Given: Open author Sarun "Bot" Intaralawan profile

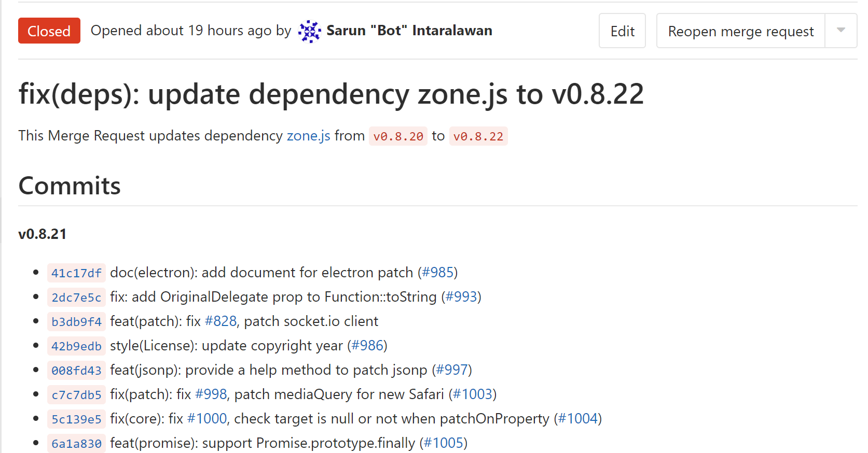Looking at the screenshot, I should tap(409, 31).
